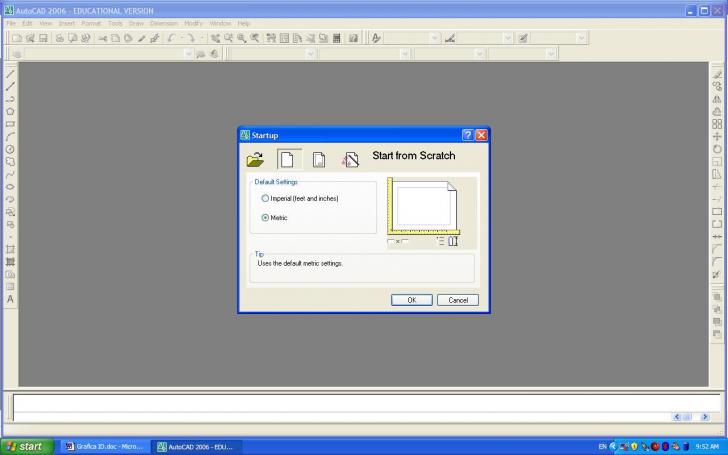Expand the Table Style dropdown
This screenshot has height=455, width=728.
(x=581, y=38)
